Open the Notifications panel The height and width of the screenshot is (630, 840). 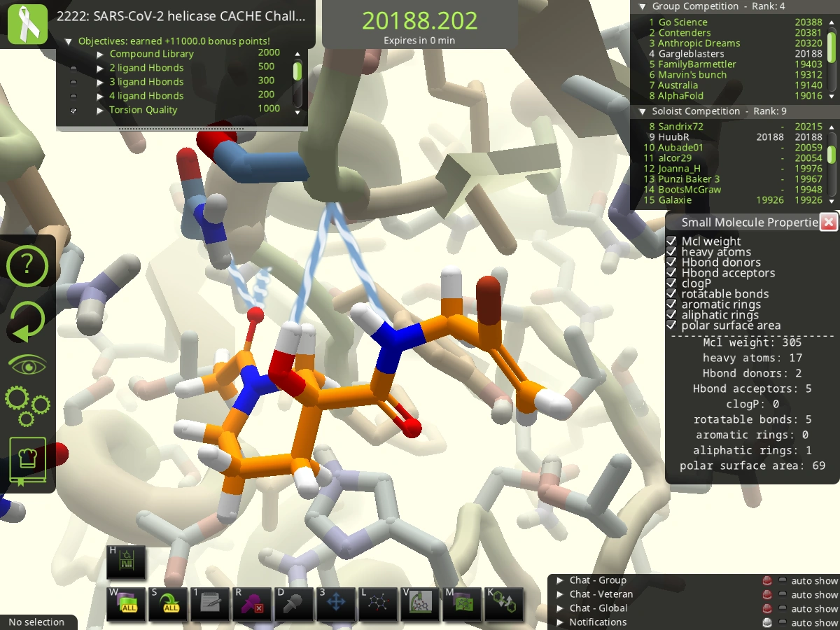pos(559,622)
